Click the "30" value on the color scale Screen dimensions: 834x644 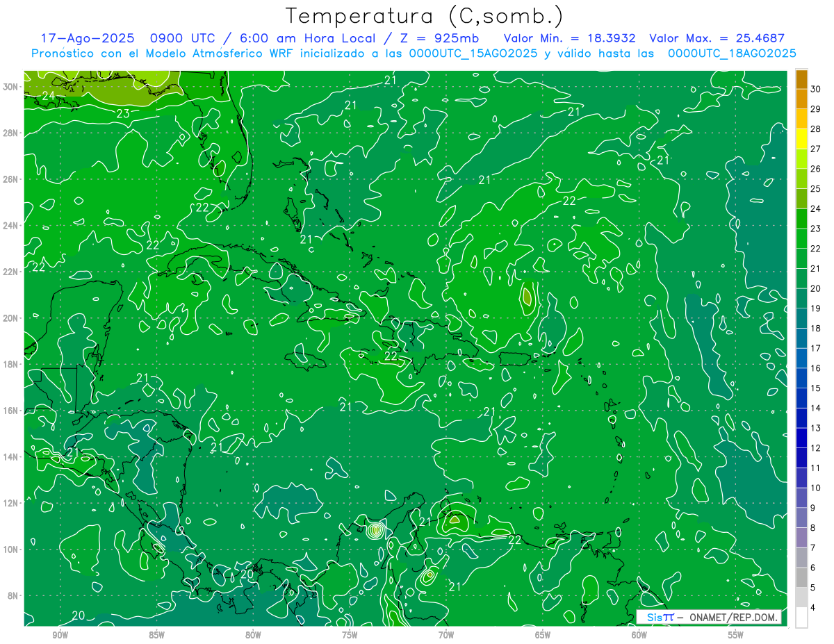click(816, 88)
